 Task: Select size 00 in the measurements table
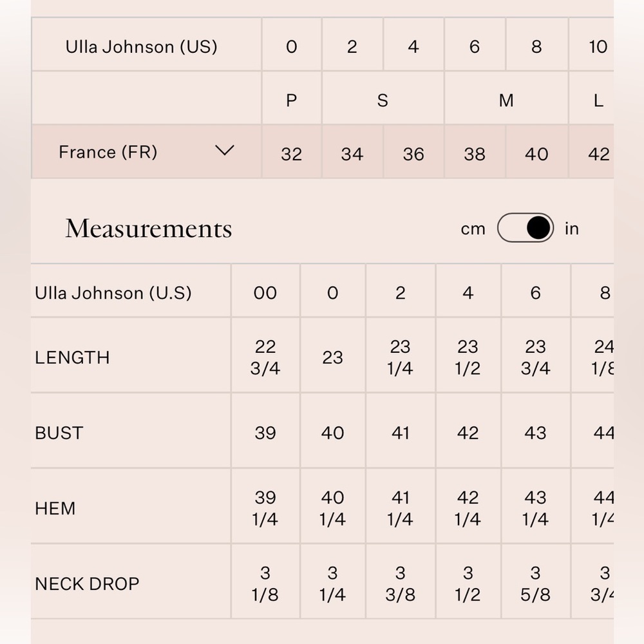pyautogui.click(x=265, y=292)
